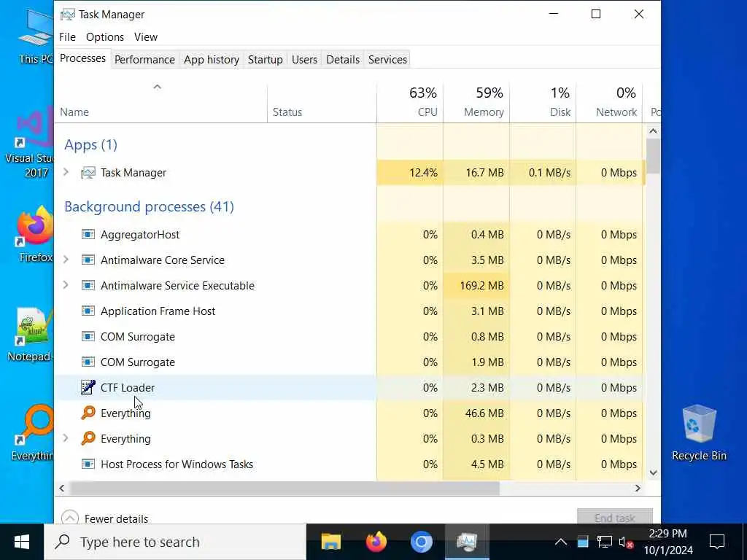Click the vertical scrollbar down arrow
The image size is (747, 560).
pos(653,472)
